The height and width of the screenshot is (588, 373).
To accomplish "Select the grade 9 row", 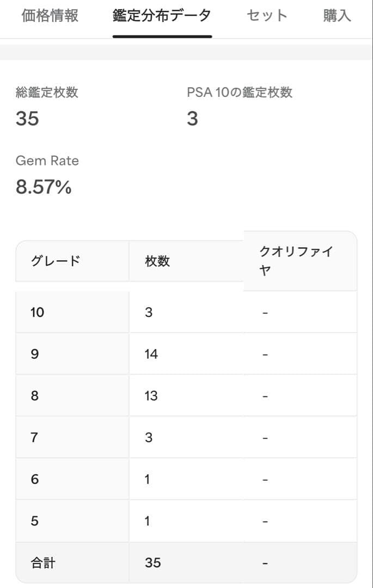I will tap(35, 354).
